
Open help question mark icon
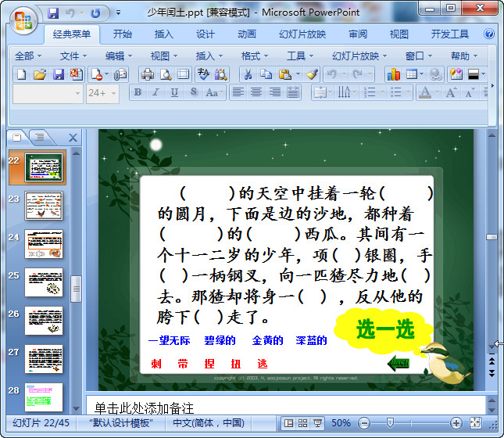(x=489, y=34)
